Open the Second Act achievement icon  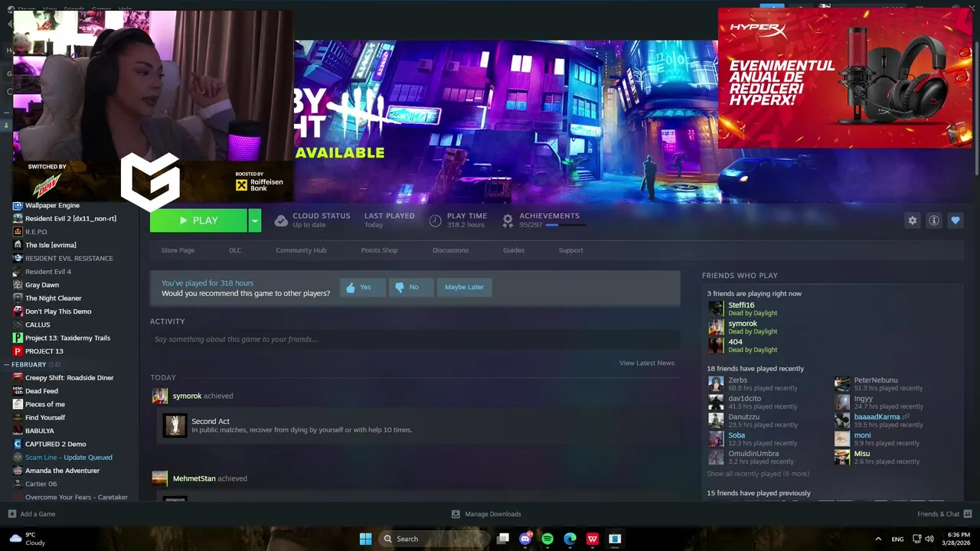[x=175, y=425]
